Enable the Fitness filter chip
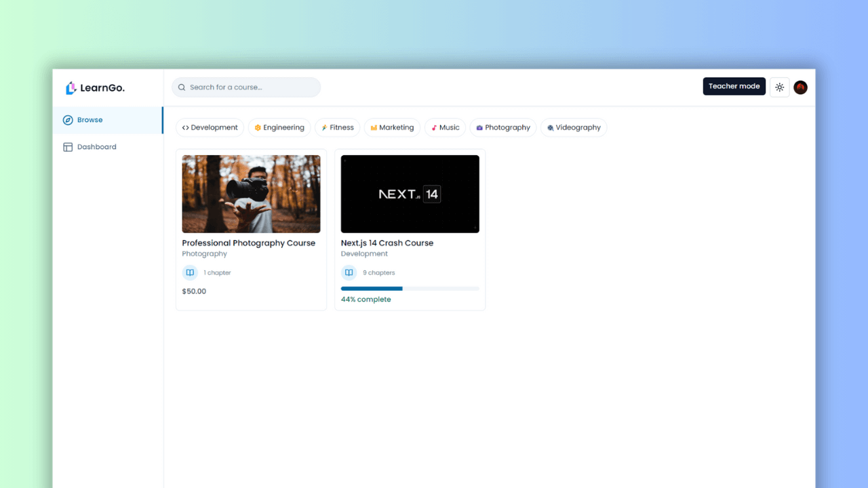This screenshot has height=488, width=868. coord(337,127)
